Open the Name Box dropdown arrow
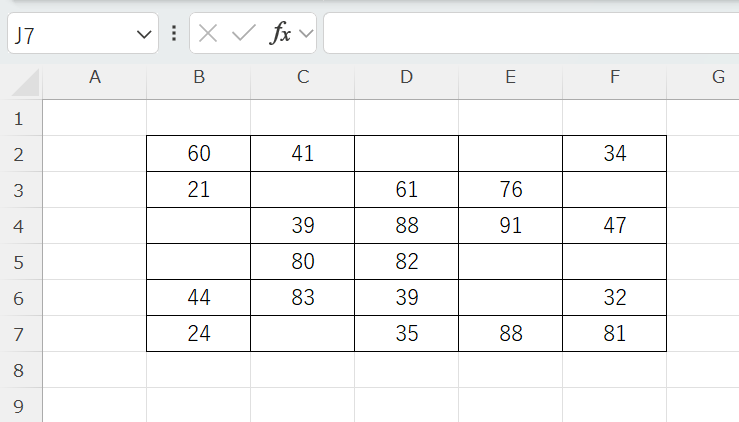This screenshot has width=739, height=422. click(142, 35)
